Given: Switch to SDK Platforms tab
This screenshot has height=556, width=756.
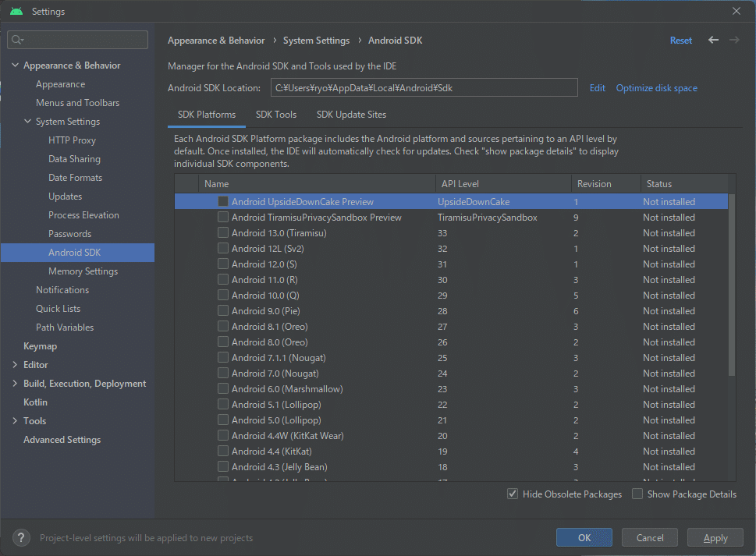Looking at the screenshot, I should pos(206,115).
